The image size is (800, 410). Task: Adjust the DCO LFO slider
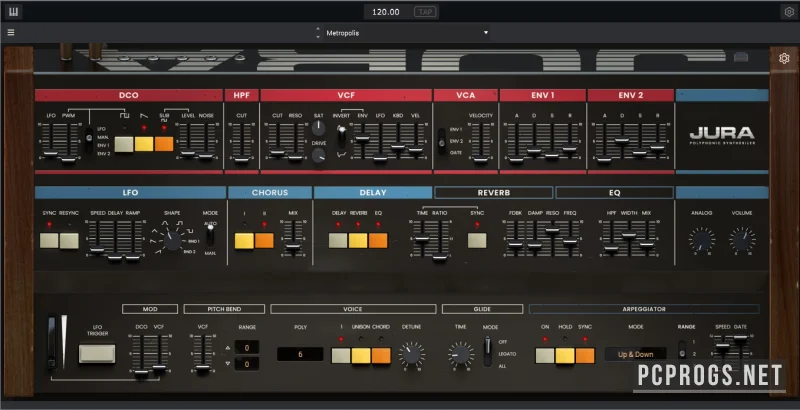[x=51, y=153]
